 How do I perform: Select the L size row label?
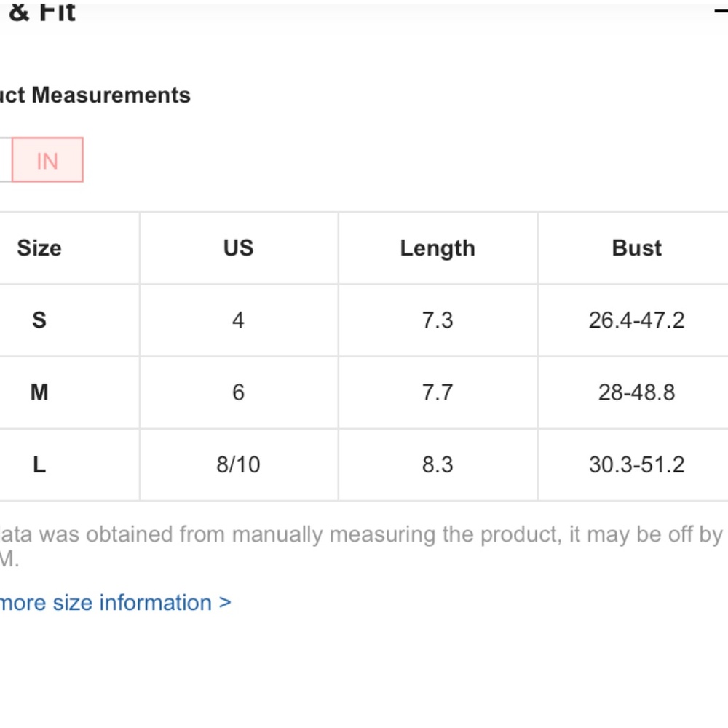pos(39,464)
